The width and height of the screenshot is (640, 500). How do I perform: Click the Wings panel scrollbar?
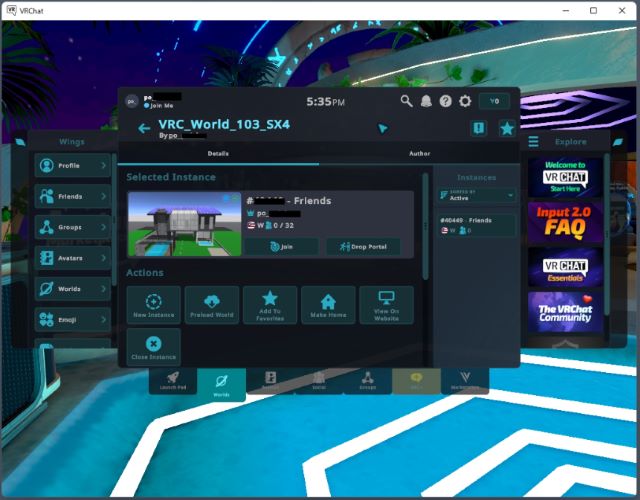(114, 220)
